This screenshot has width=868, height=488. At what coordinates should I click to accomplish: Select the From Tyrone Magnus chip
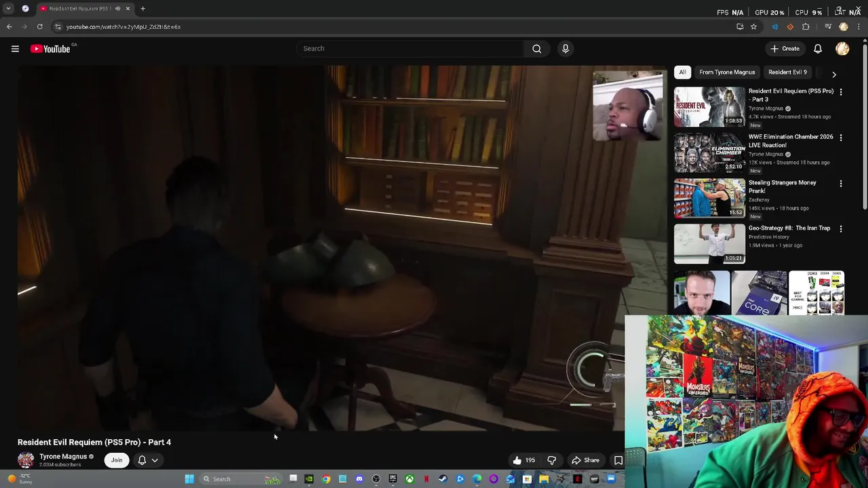[x=727, y=72]
